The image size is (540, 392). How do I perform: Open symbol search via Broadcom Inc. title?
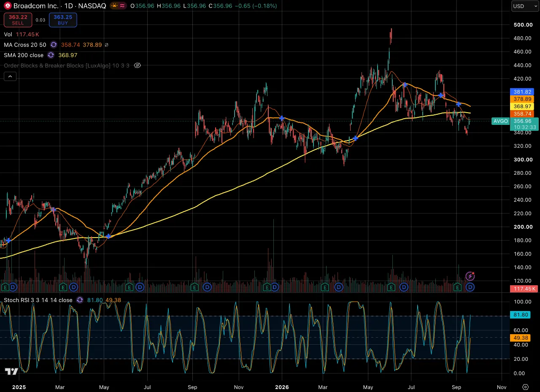click(36, 6)
